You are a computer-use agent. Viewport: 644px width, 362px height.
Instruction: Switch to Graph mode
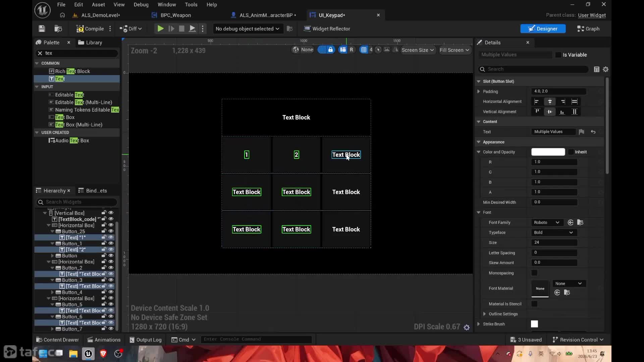tap(588, 29)
